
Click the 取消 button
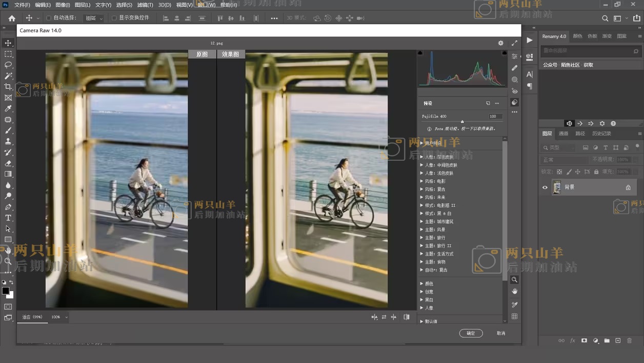(x=501, y=333)
